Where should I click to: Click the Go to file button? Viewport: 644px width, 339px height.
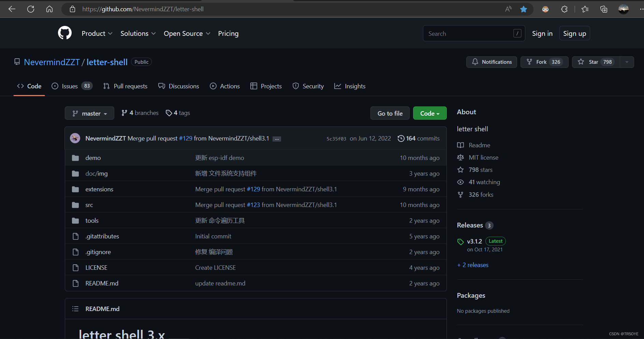coord(390,113)
